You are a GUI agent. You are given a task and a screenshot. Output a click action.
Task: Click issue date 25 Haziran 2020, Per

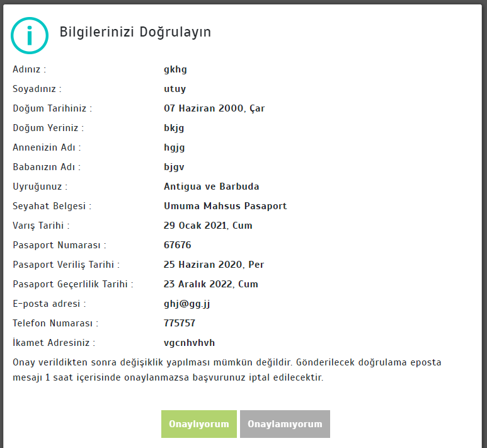click(x=214, y=265)
